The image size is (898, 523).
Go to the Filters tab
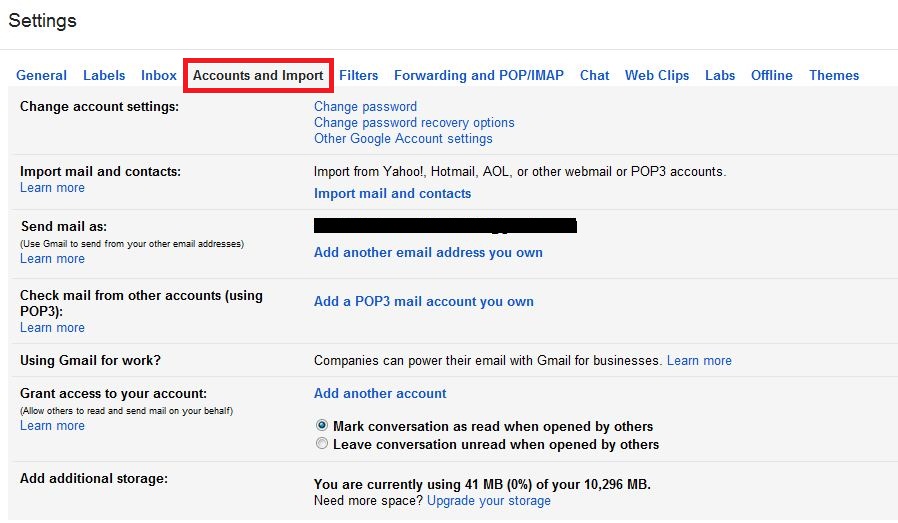359,75
